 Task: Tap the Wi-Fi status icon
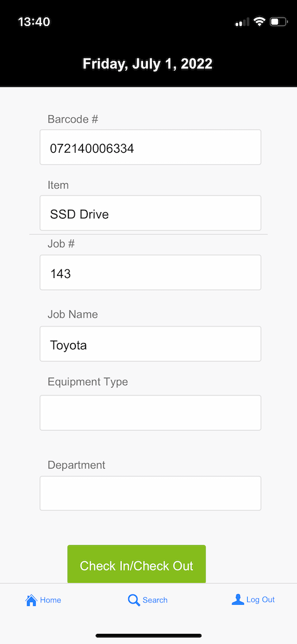click(x=259, y=21)
